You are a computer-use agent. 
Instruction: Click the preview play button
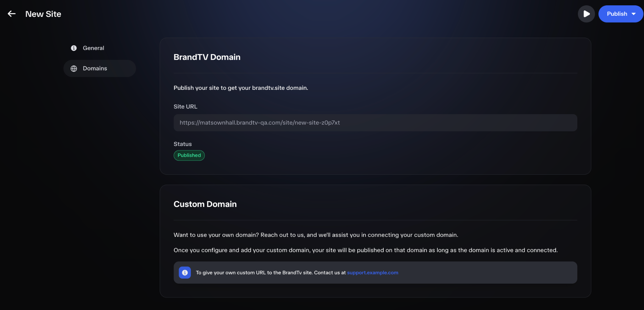(586, 14)
